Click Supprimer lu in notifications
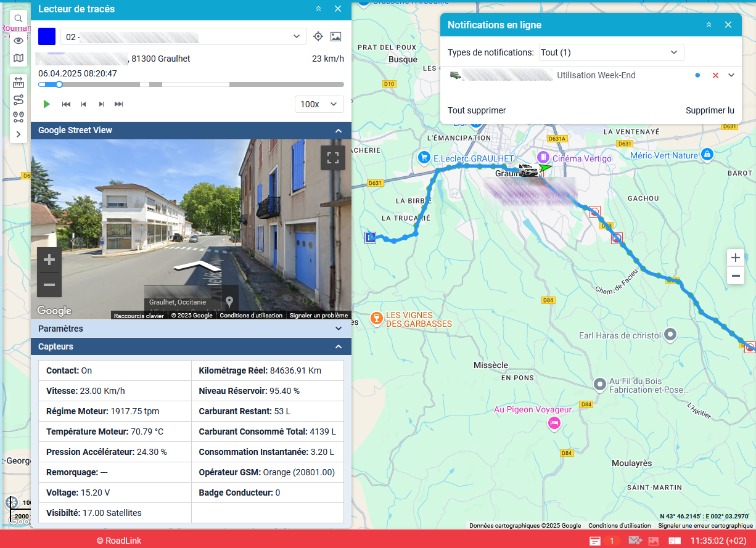The height and width of the screenshot is (548, 756). tap(710, 110)
